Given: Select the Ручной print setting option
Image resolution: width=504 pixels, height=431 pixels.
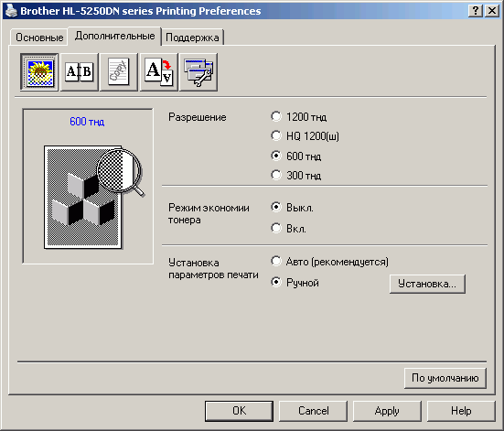Looking at the screenshot, I should [295, 283].
